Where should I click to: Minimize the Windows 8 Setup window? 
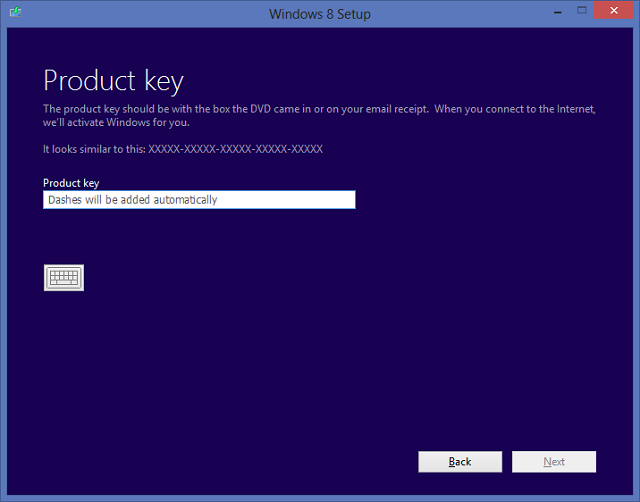tap(558, 11)
